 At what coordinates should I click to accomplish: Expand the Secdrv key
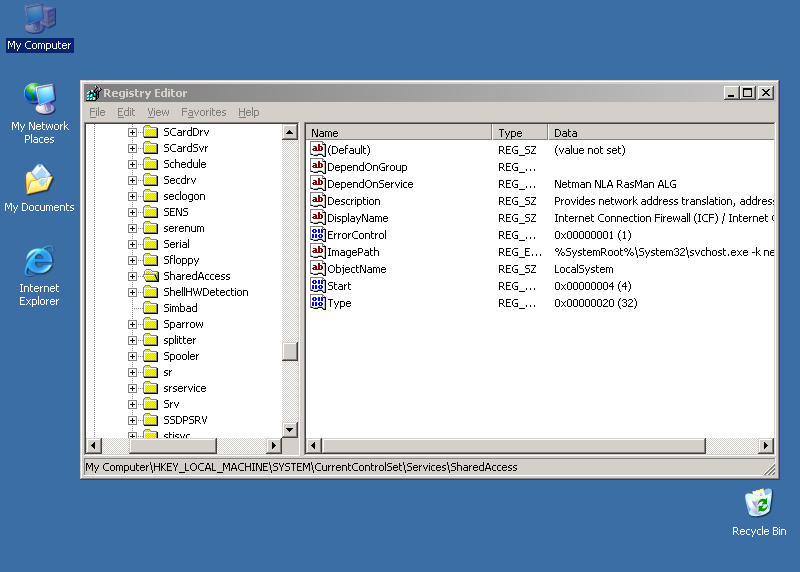[x=132, y=180]
